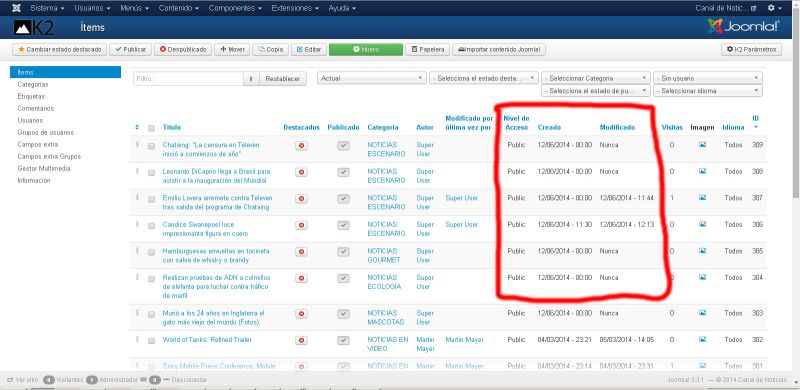The image size is (800, 390).
Task: Toggle featured status for the Chataing censura article
Action: 301,146
